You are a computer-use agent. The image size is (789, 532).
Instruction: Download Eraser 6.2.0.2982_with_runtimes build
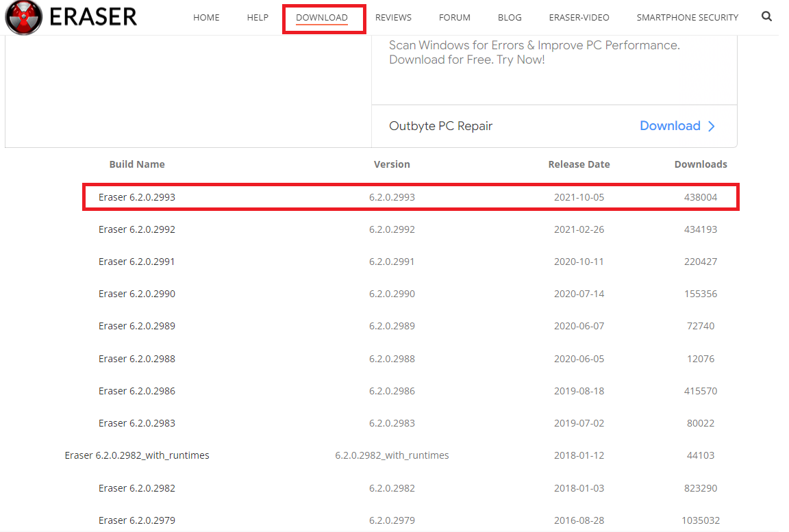137,455
